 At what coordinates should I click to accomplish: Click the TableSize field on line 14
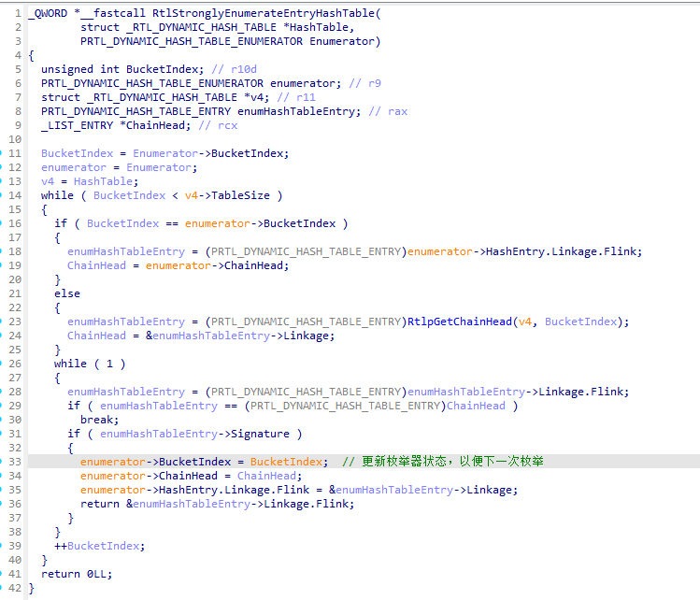240,195
